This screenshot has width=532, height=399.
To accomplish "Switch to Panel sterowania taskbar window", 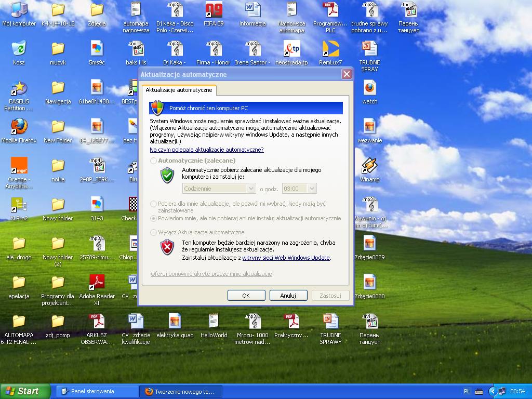I will click(96, 392).
